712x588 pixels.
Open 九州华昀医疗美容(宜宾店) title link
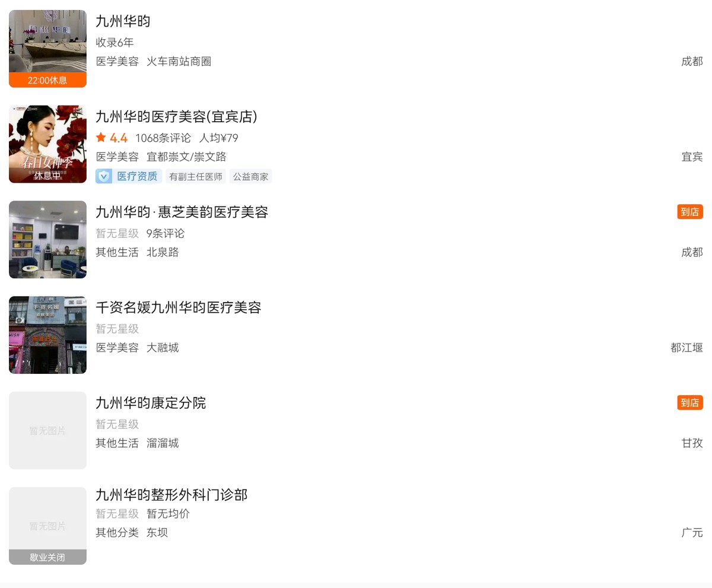pyautogui.click(x=176, y=117)
